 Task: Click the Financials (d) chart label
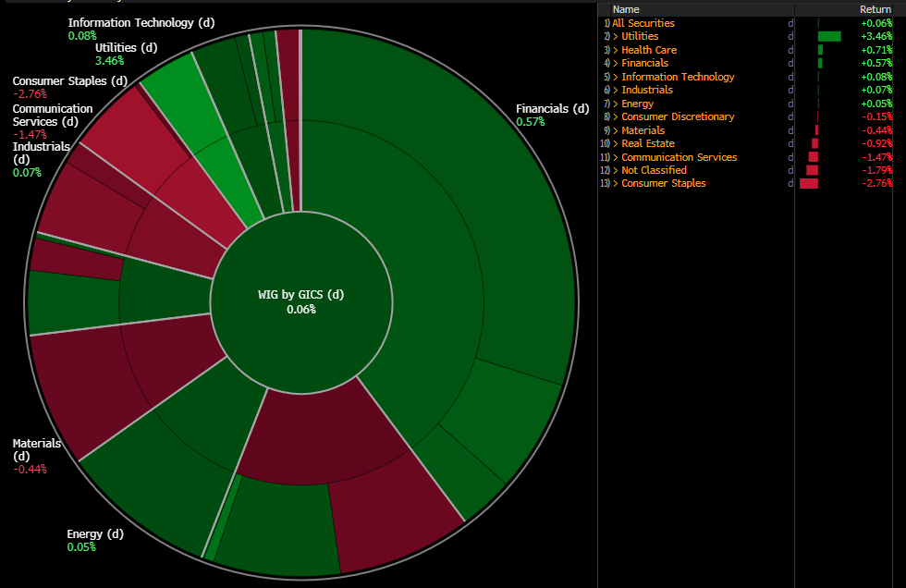[x=552, y=109]
